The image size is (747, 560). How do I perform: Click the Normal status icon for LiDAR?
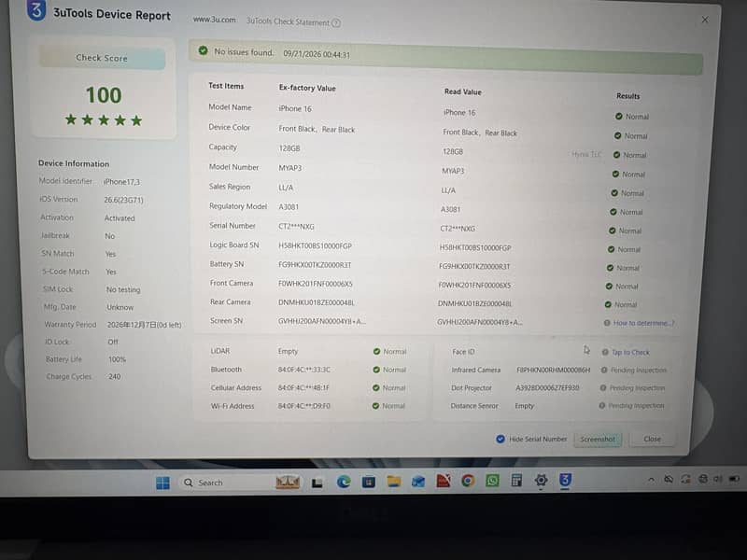[377, 352]
